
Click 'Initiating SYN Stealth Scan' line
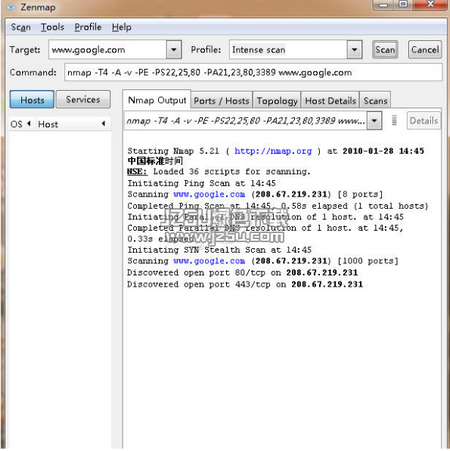(x=219, y=250)
